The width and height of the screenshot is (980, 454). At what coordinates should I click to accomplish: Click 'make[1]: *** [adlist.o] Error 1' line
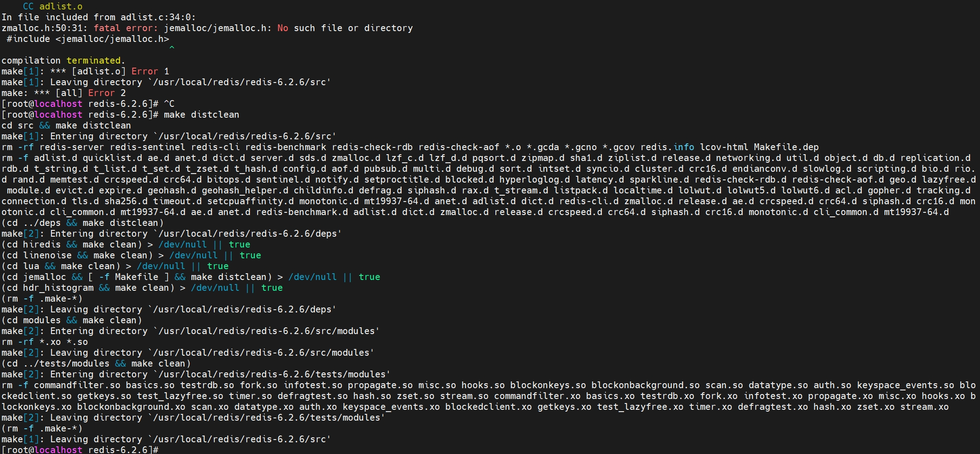coord(85,71)
